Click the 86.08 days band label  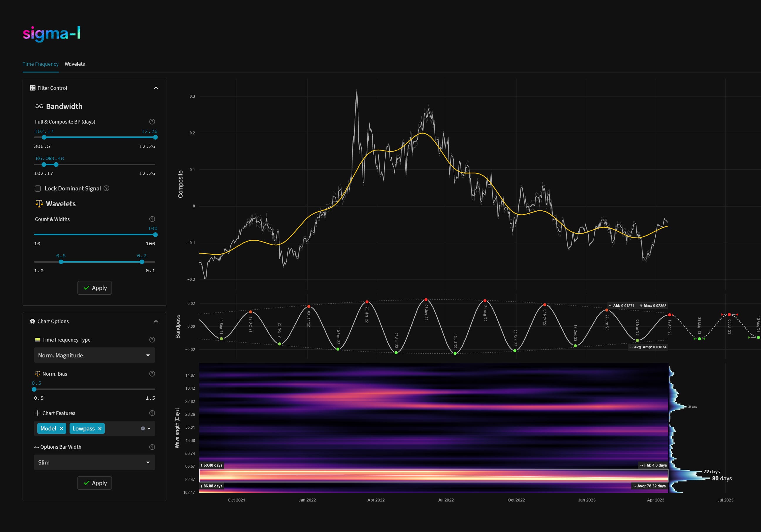click(212, 486)
